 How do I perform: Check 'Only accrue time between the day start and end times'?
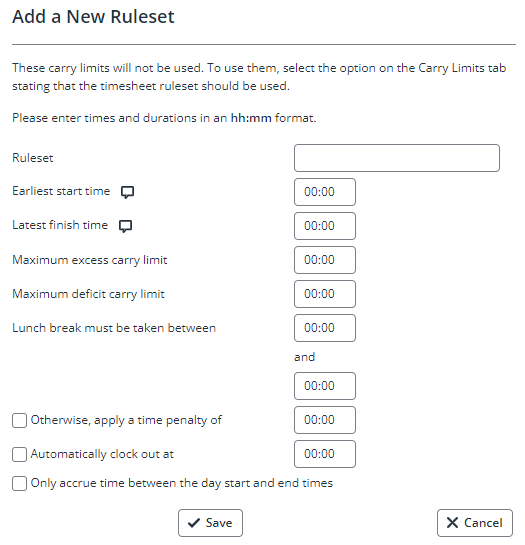[x=19, y=483]
